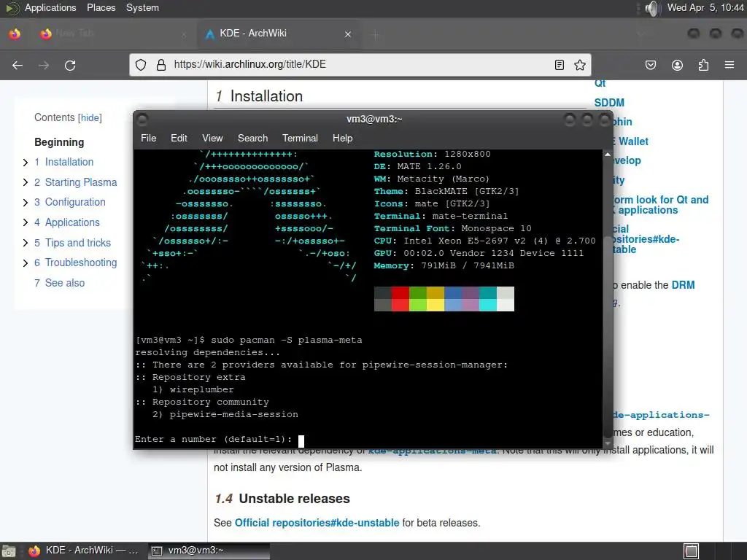Select the KDE - ArchWiki tab
This screenshot has width=747, height=560.
point(279,34)
